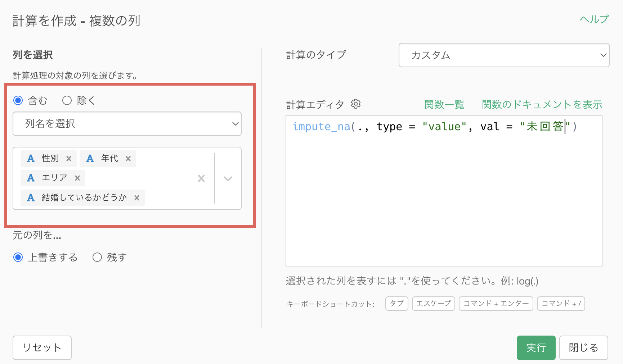Image resolution: width=623 pixels, height=364 pixels.
Task: Expand selected columns list chevron
Action: (228, 178)
